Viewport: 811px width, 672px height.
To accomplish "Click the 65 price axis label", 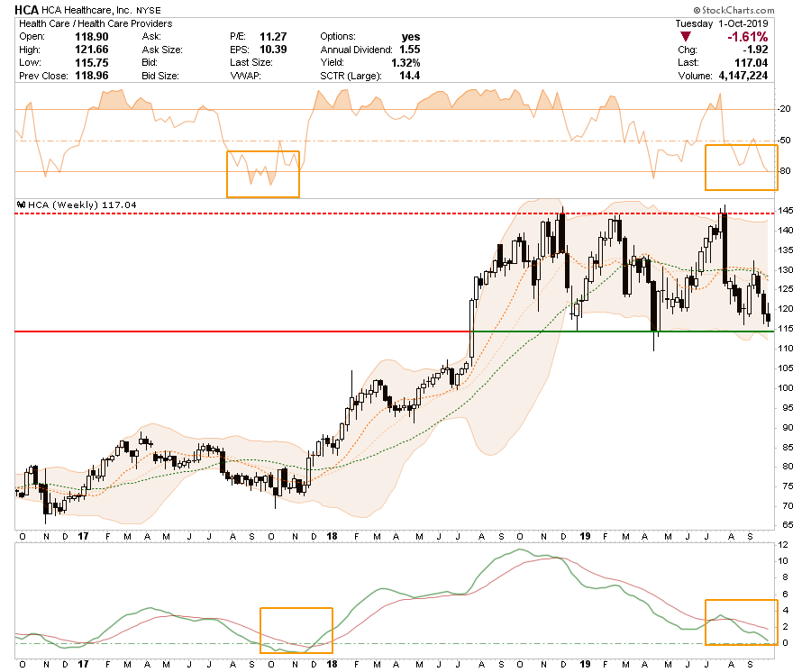I will (x=788, y=525).
